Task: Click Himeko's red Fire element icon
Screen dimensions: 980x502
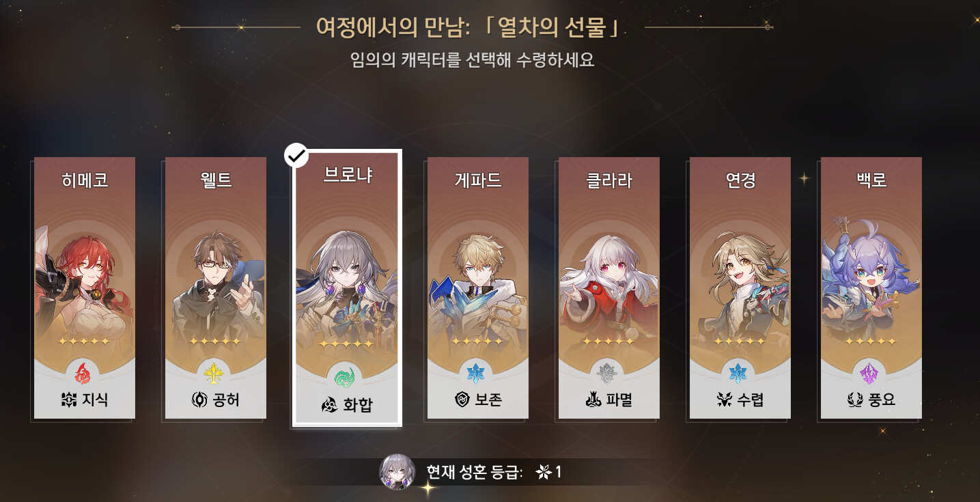Action: coord(85,373)
